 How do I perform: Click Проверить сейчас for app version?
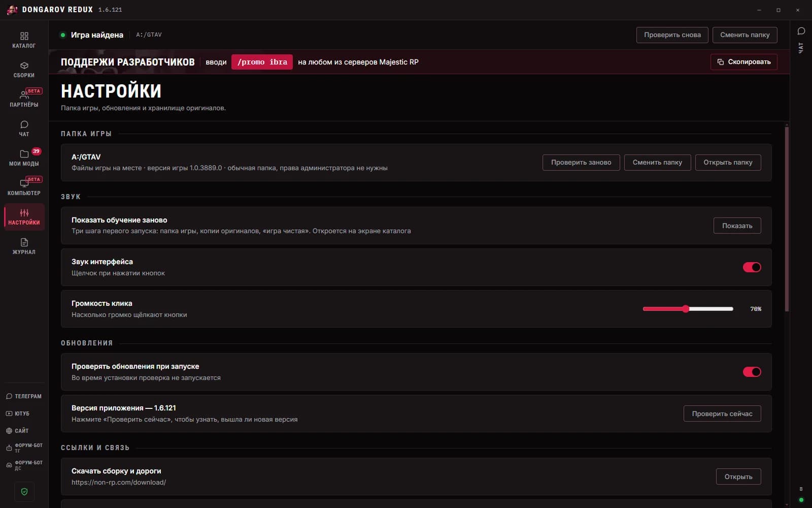(722, 414)
